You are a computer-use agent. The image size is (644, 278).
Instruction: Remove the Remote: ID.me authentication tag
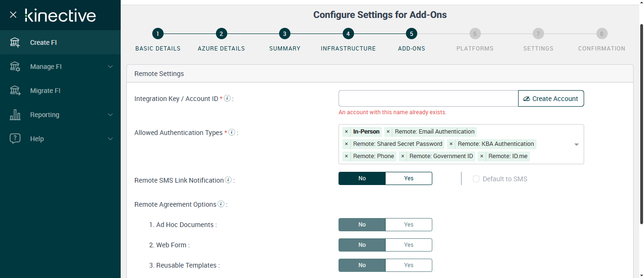(x=481, y=156)
